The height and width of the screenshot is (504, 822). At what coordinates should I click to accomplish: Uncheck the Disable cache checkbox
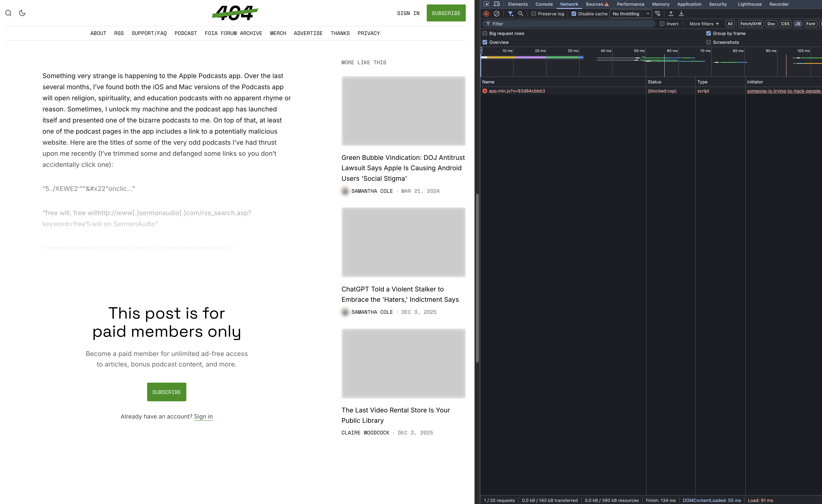point(574,14)
